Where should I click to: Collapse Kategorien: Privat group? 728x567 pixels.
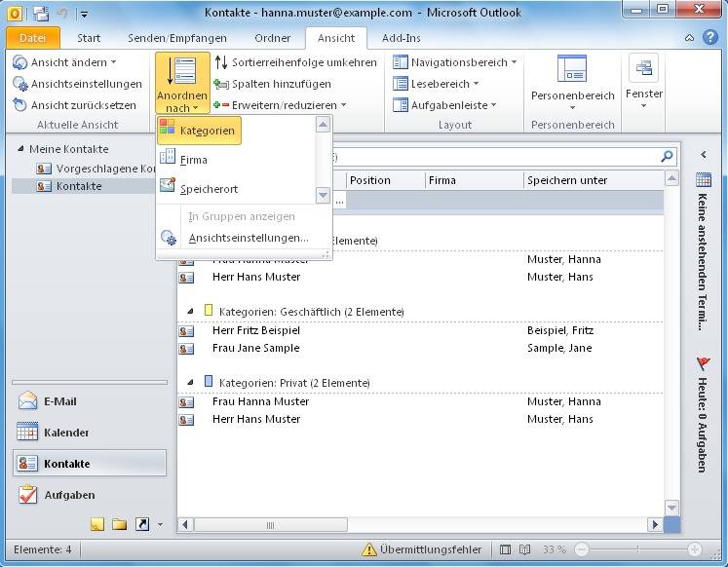click(x=190, y=382)
